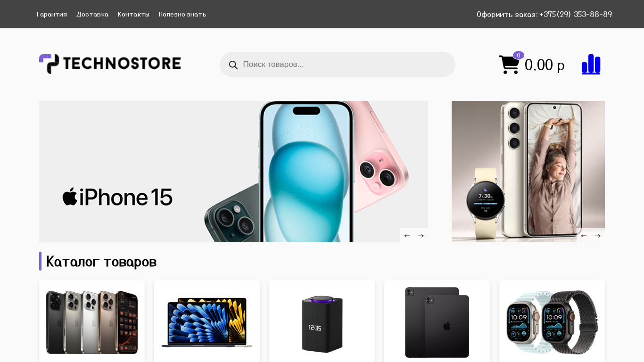Select the smart speaker catalog card
Viewport: 644px width, 362px height.
pyautogui.click(x=322, y=322)
